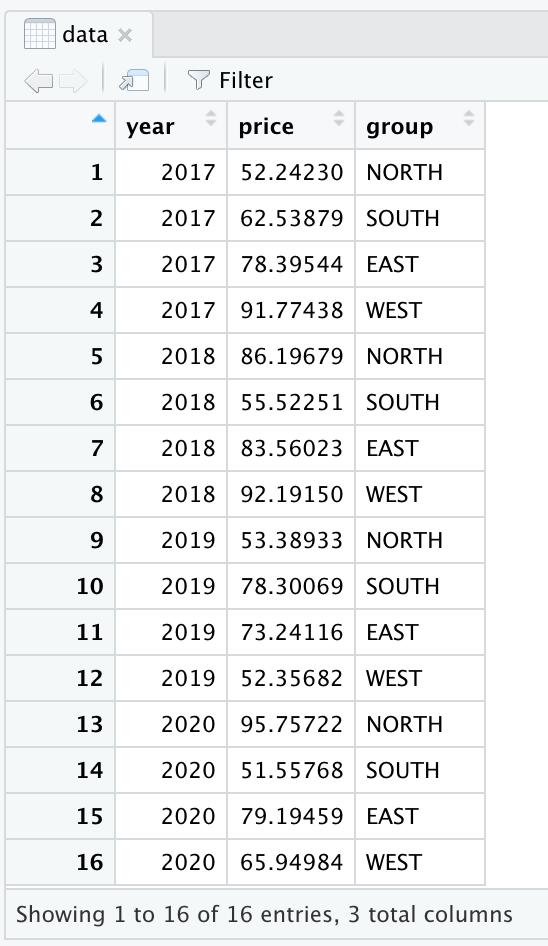The image size is (548, 946).
Task: Select cell with price 91.77438
Action: pos(292,310)
